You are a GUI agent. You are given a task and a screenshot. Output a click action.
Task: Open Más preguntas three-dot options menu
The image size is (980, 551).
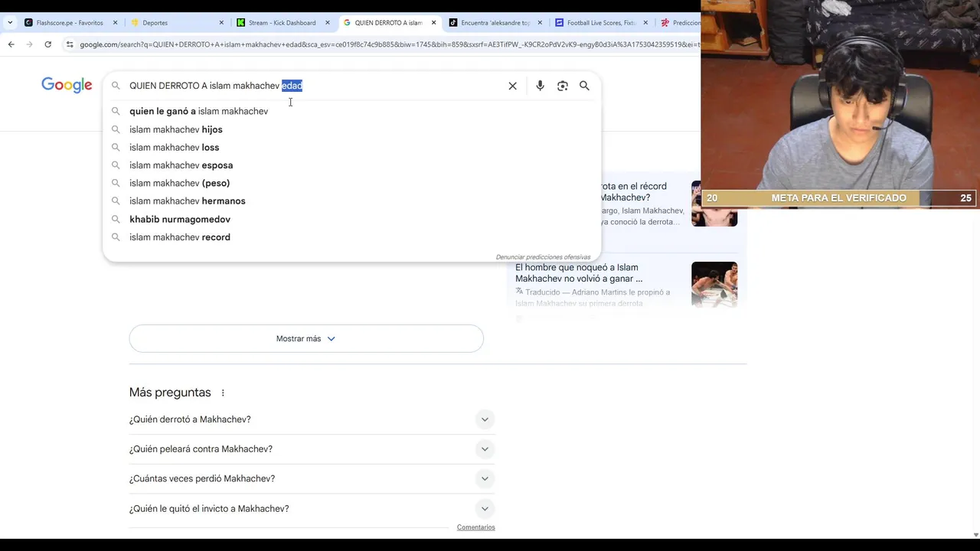pyautogui.click(x=223, y=393)
